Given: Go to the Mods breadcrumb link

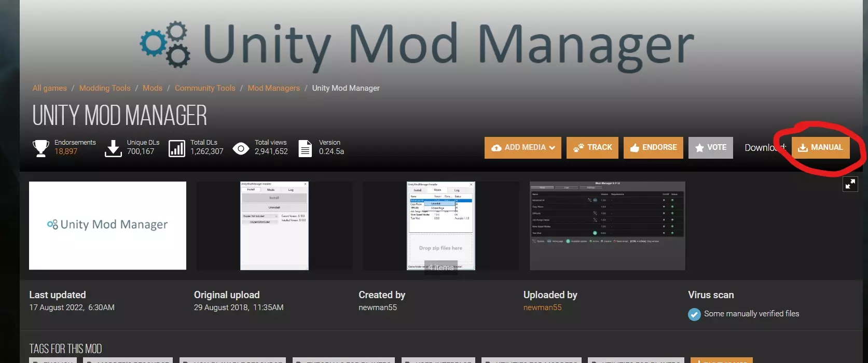Looking at the screenshot, I should point(153,88).
